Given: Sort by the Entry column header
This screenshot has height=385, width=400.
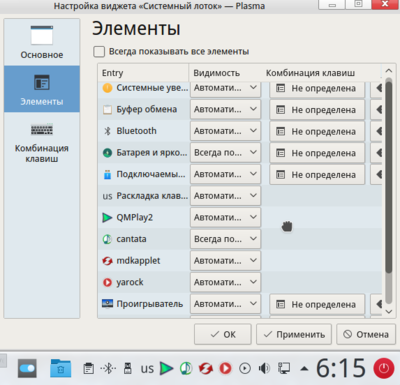Looking at the screenshot, I should click(x=143, y=73).
